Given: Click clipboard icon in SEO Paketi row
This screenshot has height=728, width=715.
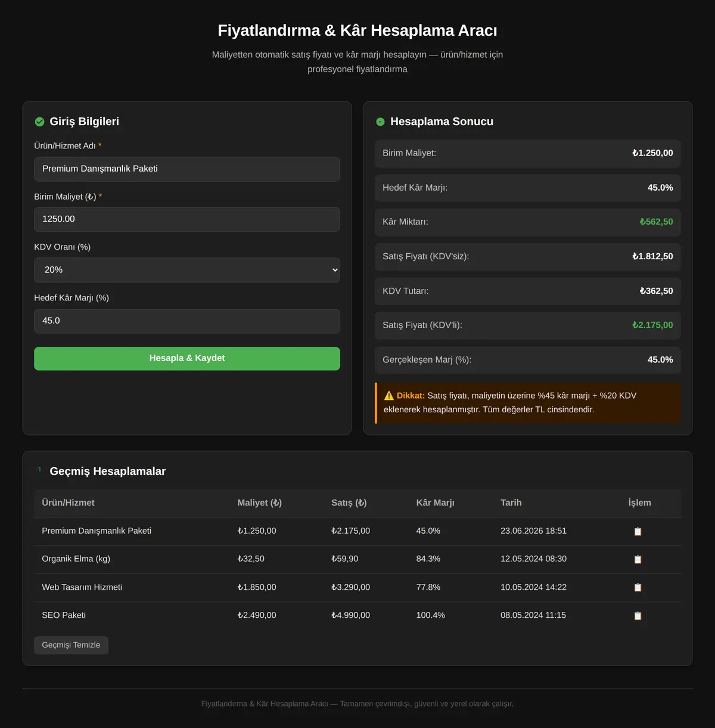Looking at the screenshot, I should tap(638, 616).
